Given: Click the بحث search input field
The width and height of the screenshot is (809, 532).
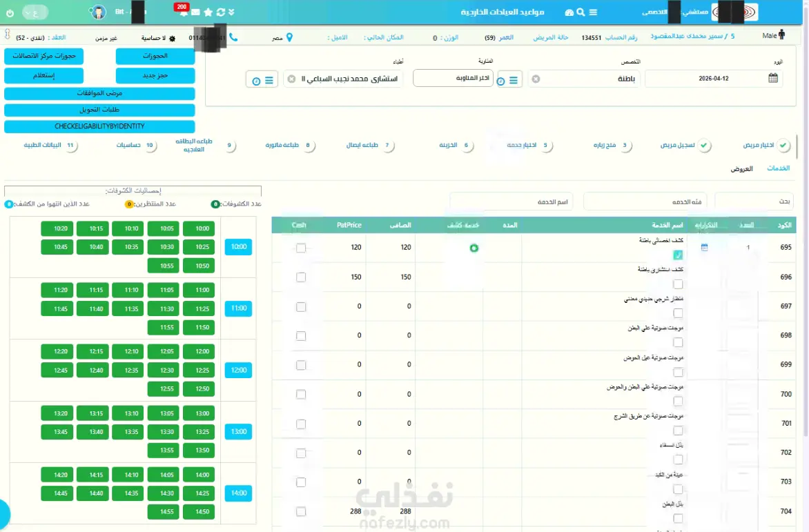Looking at the screenshot, I should click(754, 201).
